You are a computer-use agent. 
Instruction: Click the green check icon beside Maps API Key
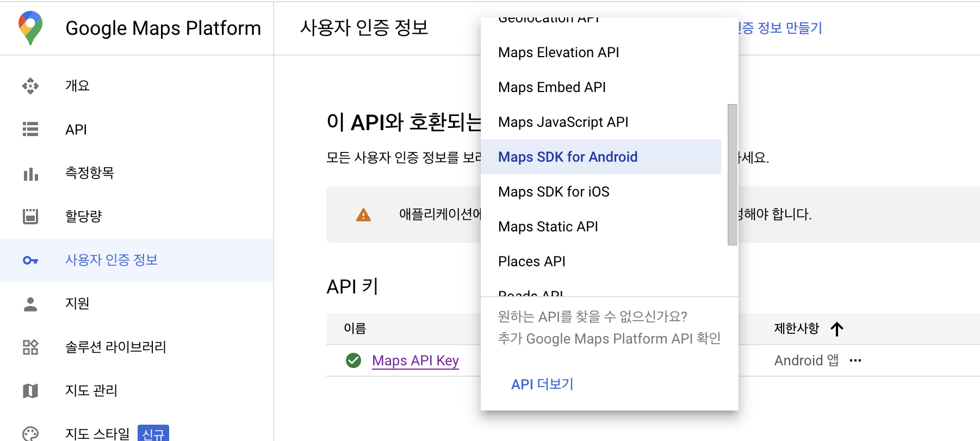pyautogui.click(x=353, y=360)
